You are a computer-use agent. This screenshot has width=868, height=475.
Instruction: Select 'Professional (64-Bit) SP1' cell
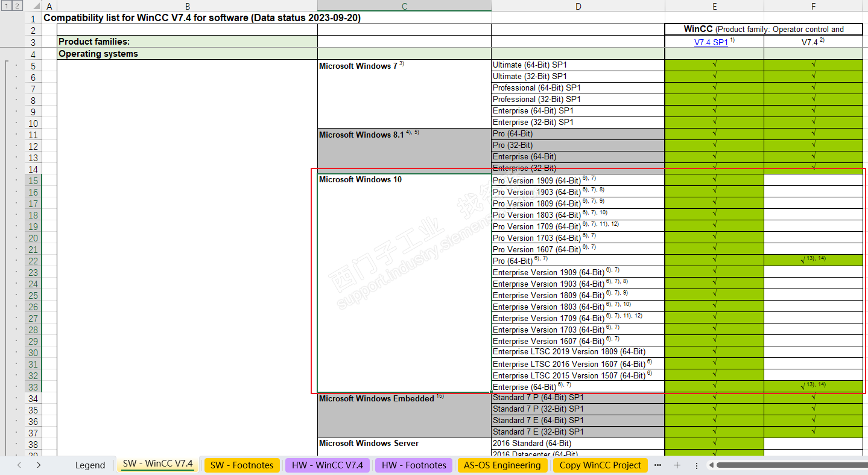[x=578, y=88]
